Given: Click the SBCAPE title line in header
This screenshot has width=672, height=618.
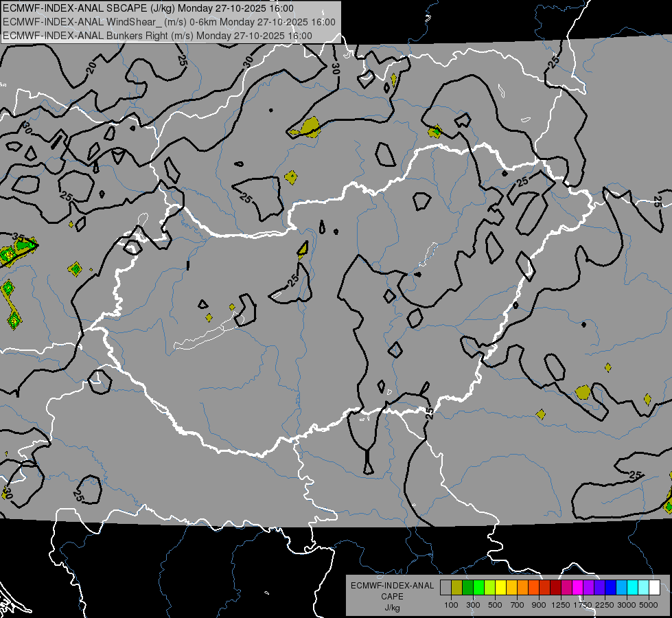Looking at the screenshot, I should [148, 8].
